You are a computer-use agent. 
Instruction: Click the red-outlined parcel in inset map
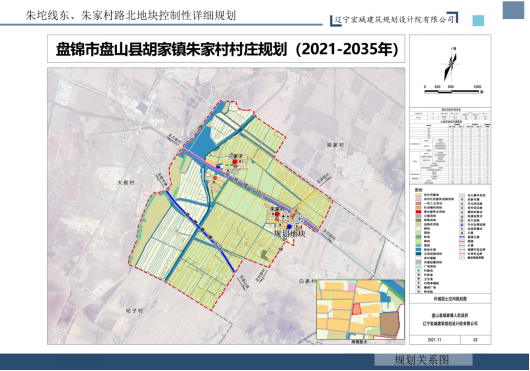[x=357, y=309]
